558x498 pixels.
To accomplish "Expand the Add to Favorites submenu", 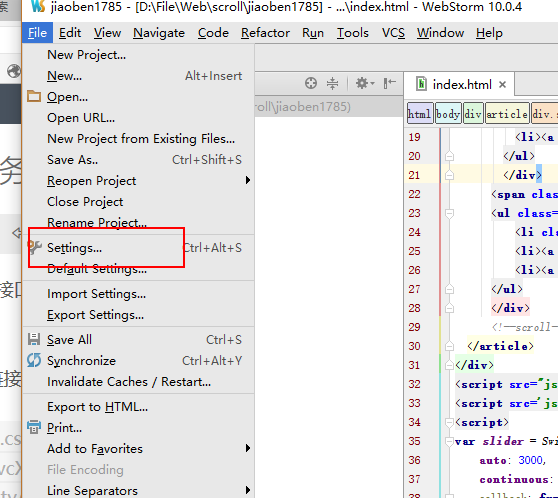I will coord(138,449).
